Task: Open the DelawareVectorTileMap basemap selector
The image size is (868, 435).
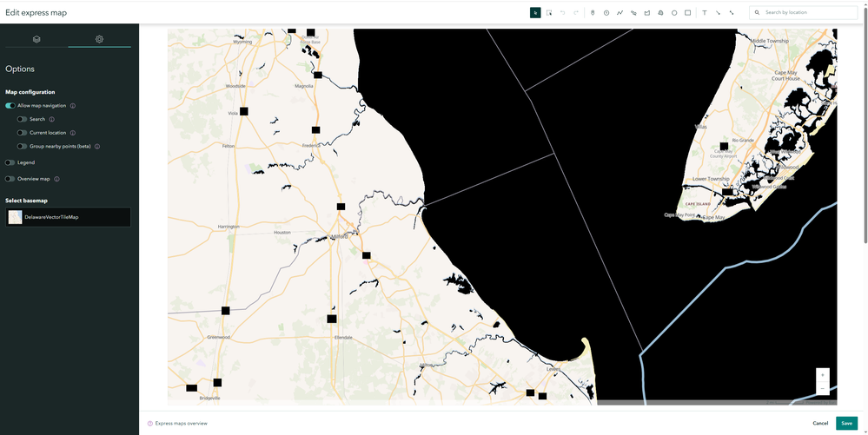Action: tap(68, 217)
